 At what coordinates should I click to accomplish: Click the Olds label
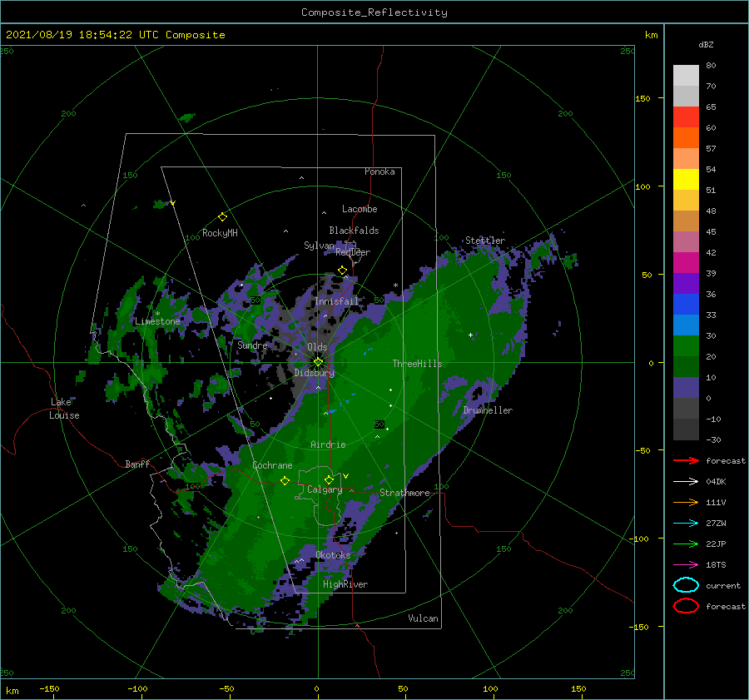[x=317, y=347]
